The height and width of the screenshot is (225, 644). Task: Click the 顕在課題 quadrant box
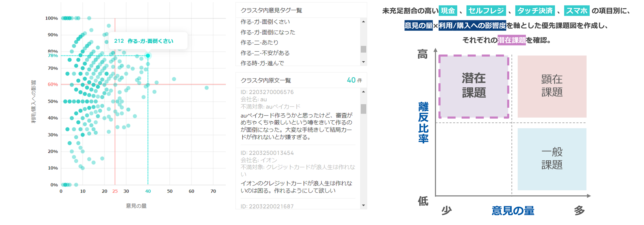[x=552, y=86]
